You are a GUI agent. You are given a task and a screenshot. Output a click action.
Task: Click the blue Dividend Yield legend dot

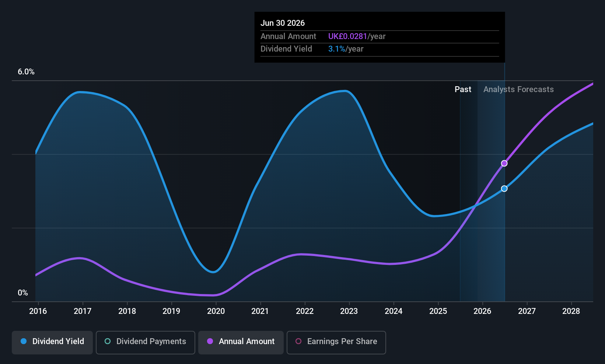pos(24,341)
